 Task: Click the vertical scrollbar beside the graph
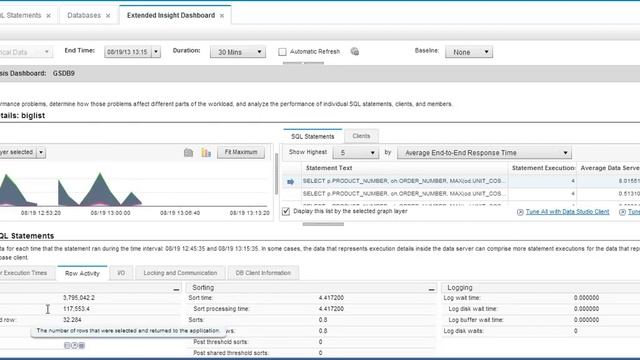pyautogui.click(x=276, y=174)
